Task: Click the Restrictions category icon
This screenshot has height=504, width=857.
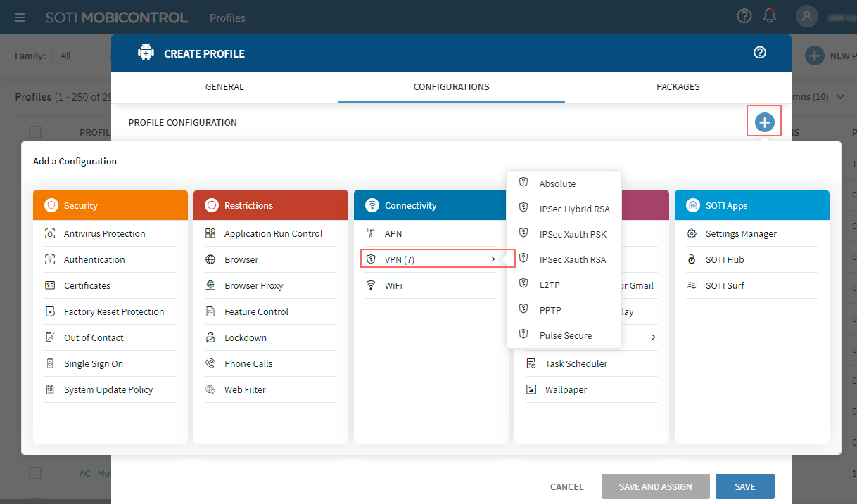Action: [x=211, y=205]
